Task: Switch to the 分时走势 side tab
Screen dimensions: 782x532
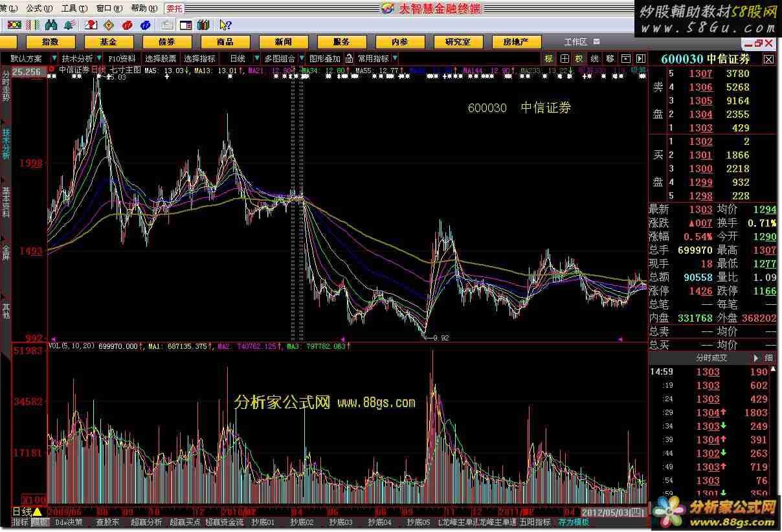Action: pyautogui.click(x=6, y=87)
